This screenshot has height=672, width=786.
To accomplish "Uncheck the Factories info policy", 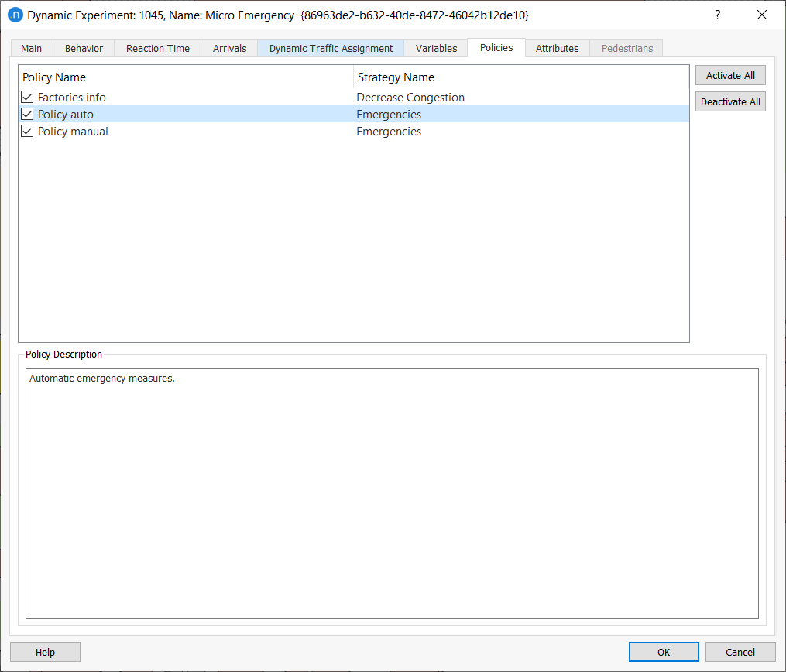I will coord(27,97).
